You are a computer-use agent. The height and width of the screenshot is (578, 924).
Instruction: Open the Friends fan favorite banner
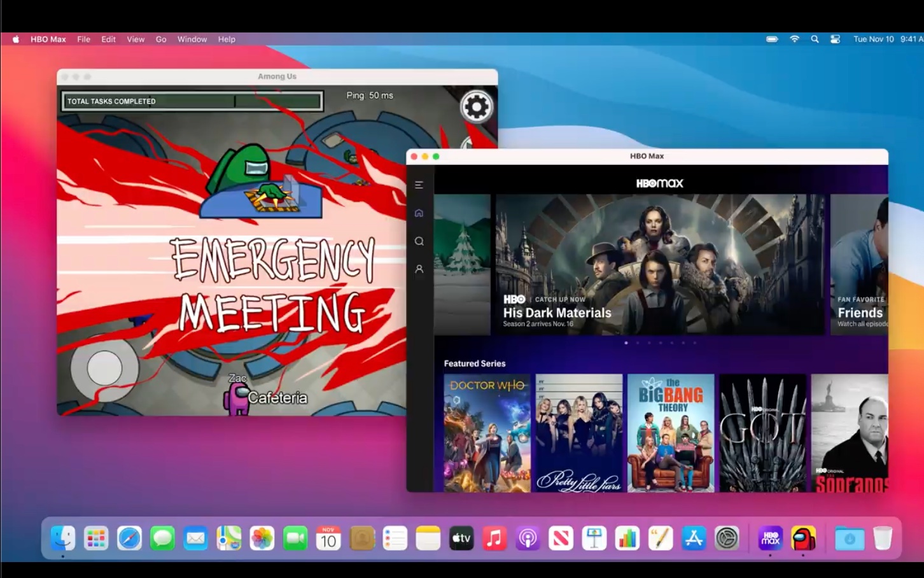pos(859,265)
